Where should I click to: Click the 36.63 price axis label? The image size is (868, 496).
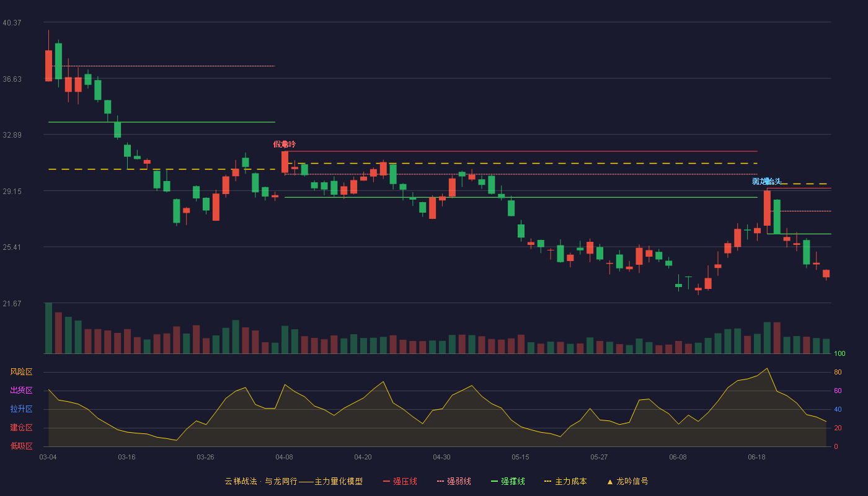pyautogui.click(x=12, y=79)
